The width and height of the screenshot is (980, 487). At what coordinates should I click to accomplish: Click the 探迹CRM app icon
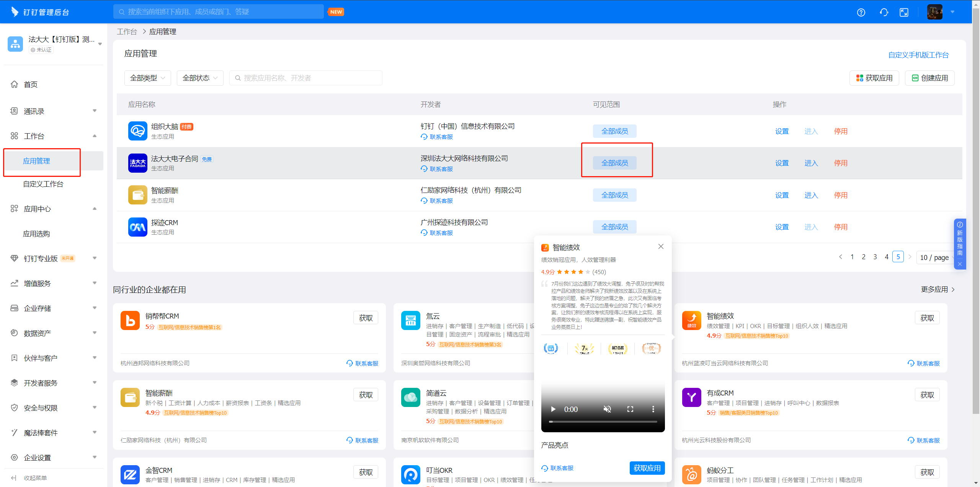[x=137, y=227]
